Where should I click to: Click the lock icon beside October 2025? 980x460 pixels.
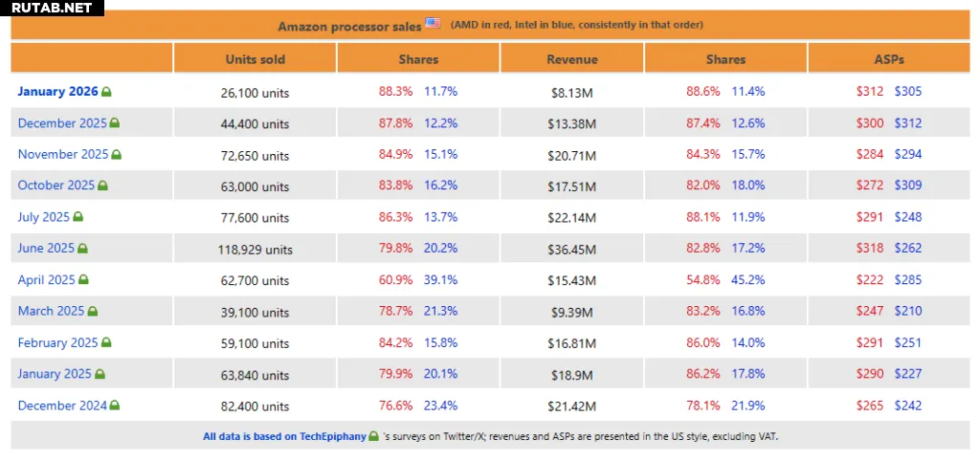click(103, 186)
